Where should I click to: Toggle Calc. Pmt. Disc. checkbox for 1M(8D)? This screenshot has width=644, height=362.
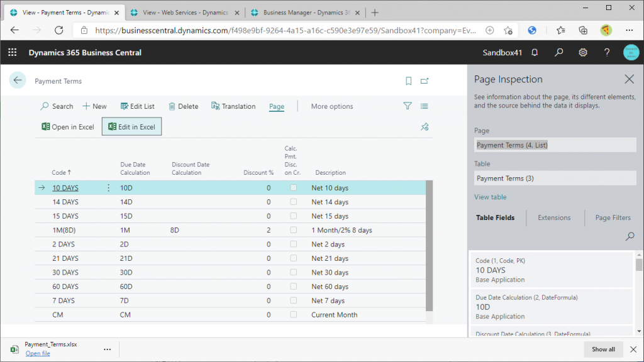293,230
